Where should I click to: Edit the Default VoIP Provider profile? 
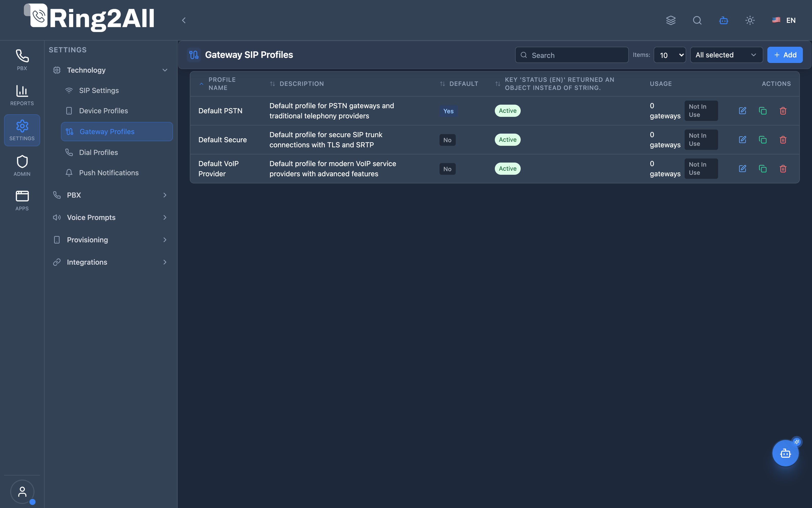tap(742, 169)
